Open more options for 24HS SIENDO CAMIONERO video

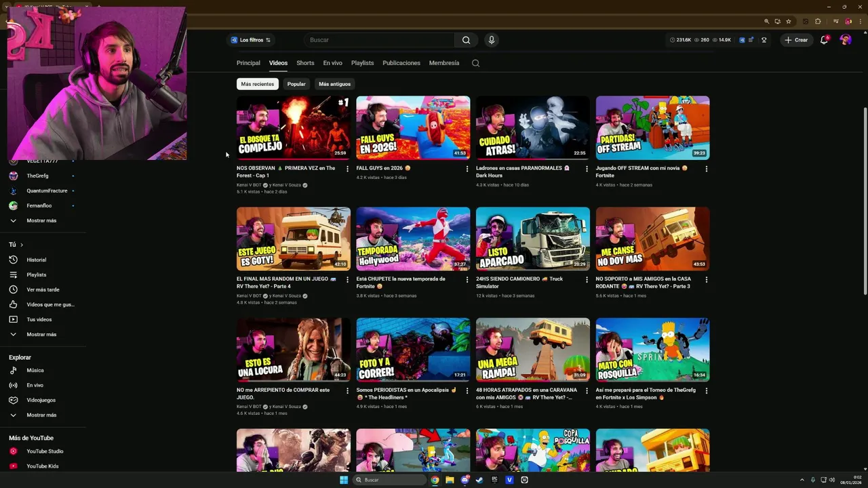(x=587, y=279)
